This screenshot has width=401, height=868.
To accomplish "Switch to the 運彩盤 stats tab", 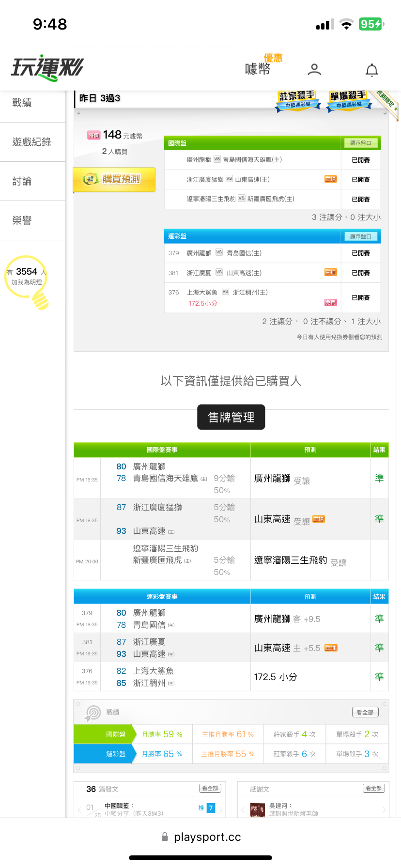I will pos(115,754).
